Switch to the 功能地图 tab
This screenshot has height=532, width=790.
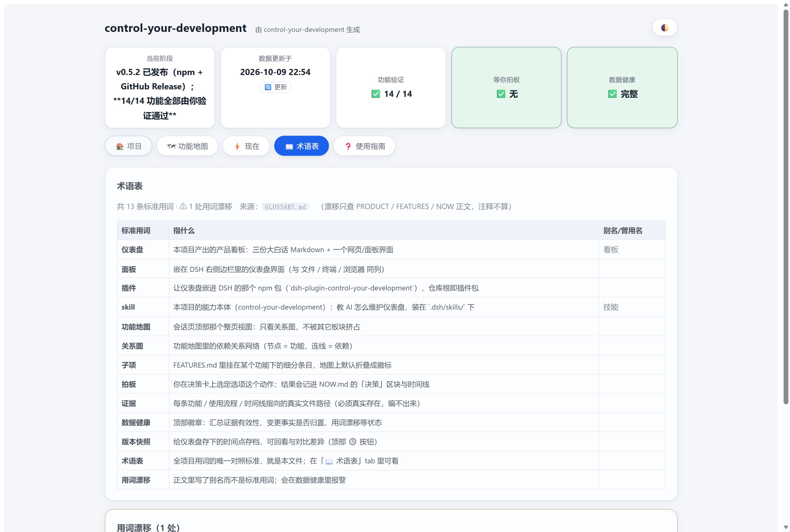coord(187,146)
